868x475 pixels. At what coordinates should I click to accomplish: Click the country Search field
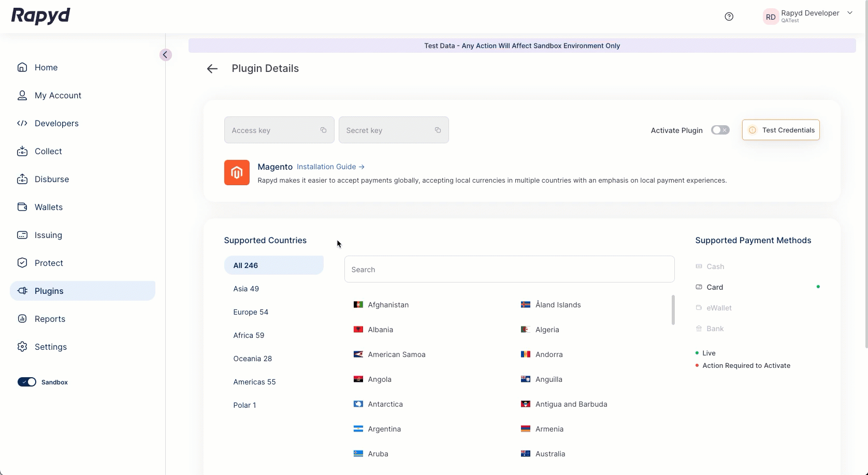(509, 270)
